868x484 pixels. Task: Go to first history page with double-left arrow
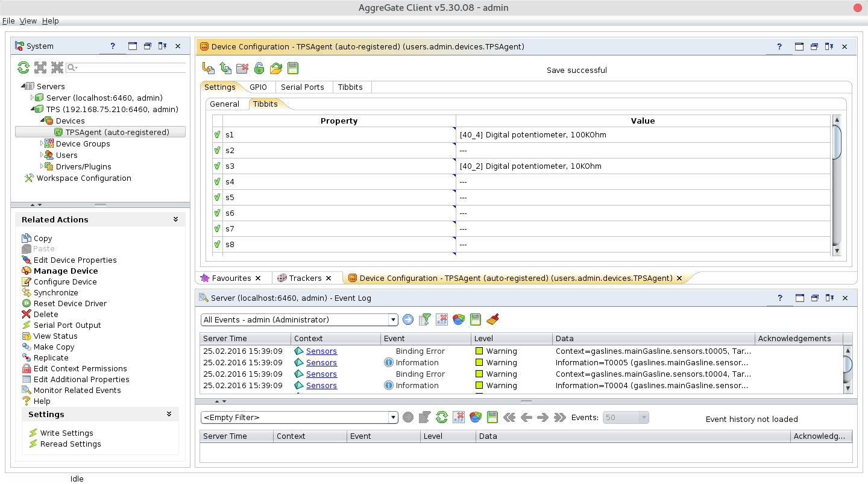point(509,417)
